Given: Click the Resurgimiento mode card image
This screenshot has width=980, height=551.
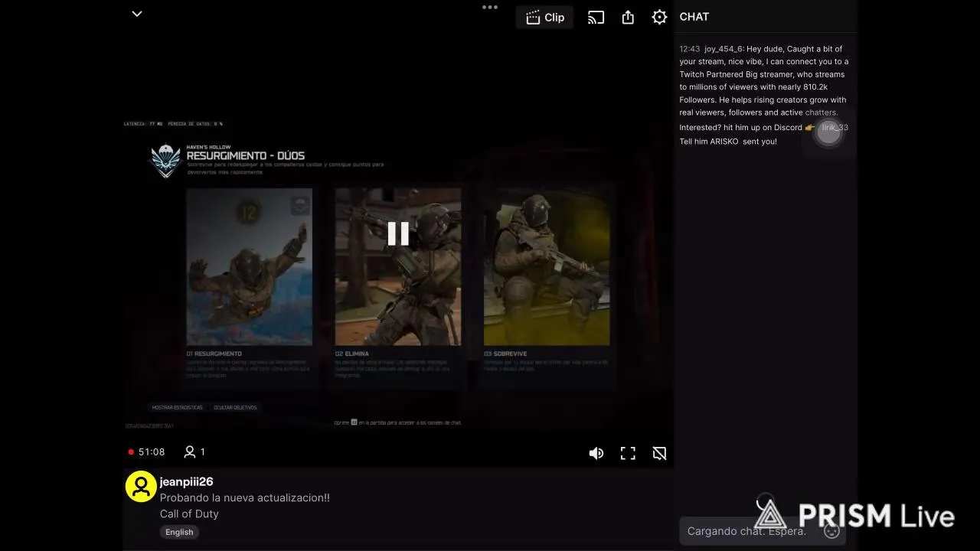Looking at the screenshot, I should pyautogui.click(x=250, y=266).
